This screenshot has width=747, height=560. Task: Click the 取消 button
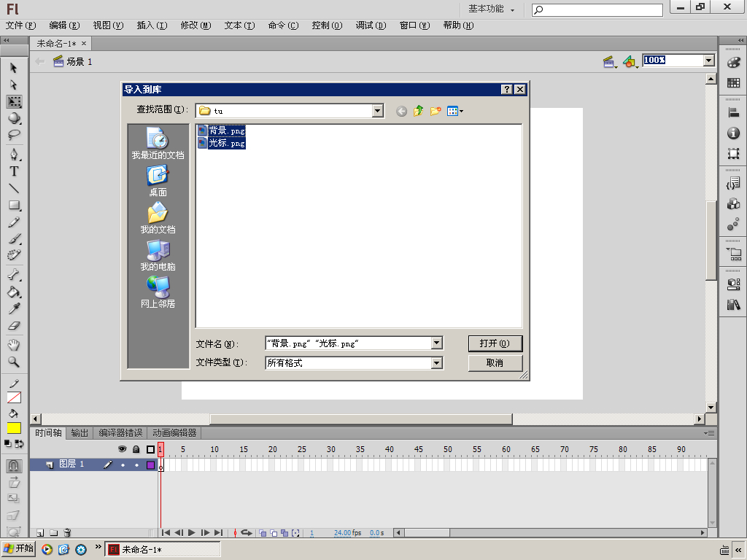pos(495,363)
